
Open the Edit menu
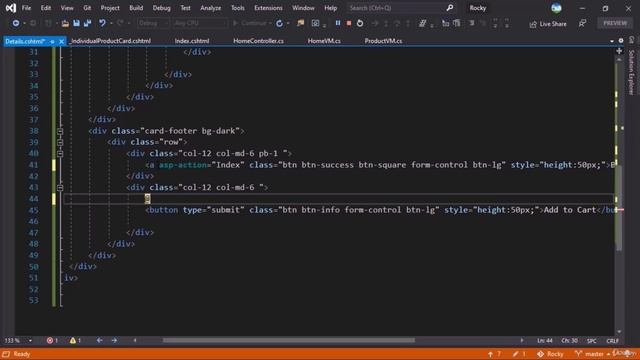46,8
